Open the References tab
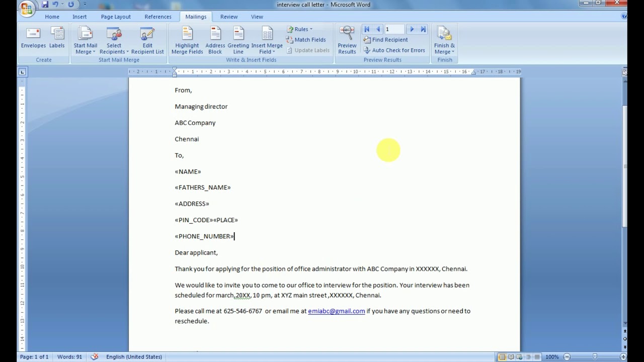The height and width of the screenshot is (362, 644). [x=158, y=17]
